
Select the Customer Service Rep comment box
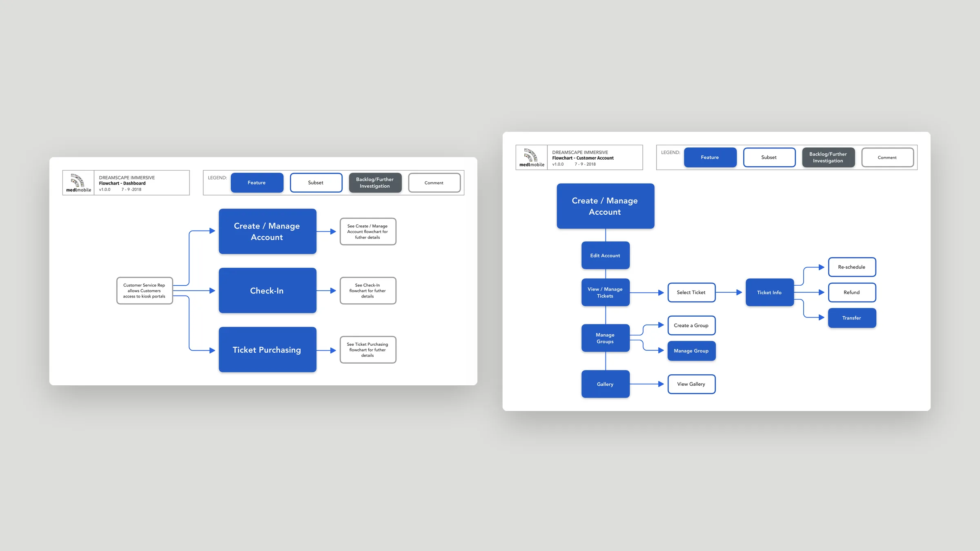click(x=145, y=291)
